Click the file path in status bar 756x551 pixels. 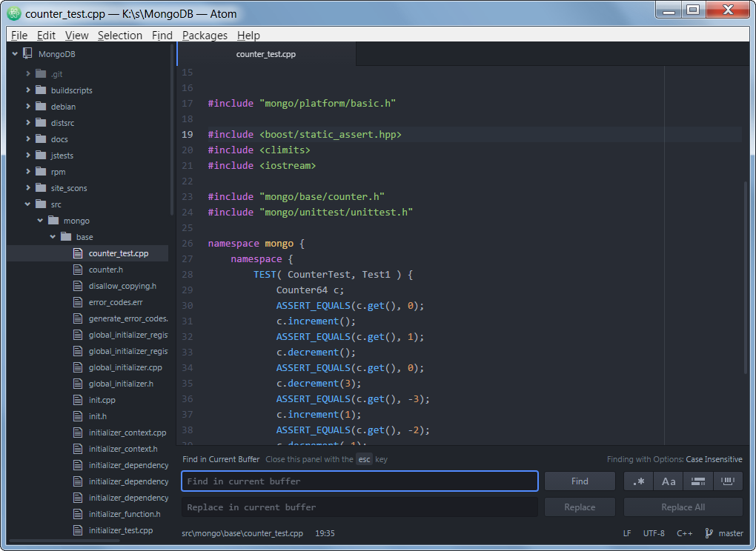click(242, 533)
